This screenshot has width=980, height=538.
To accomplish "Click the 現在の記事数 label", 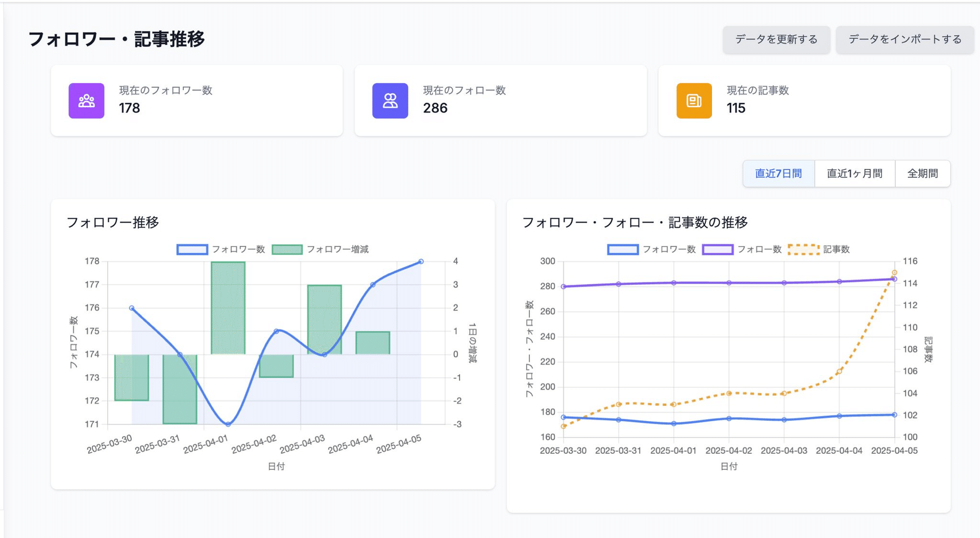I will click(757, 90).
